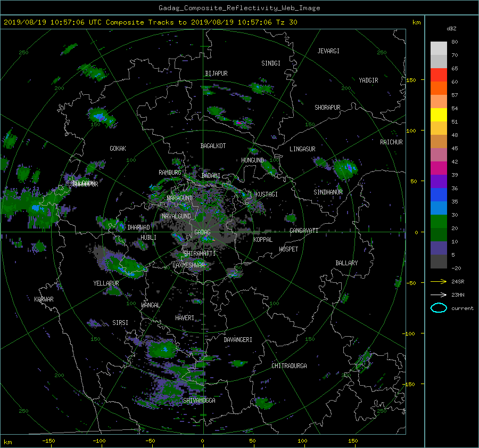Click the GANGAVATI city label
Image resolution: width=479 pixels, height=448 pixels.
304,231
